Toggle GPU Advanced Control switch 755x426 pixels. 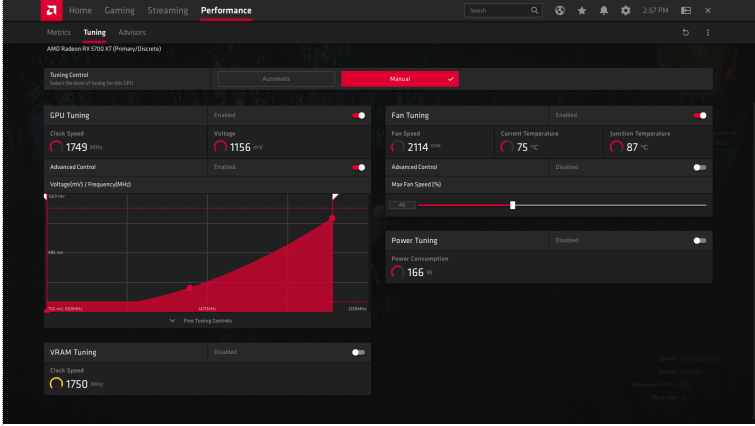coord(358,168)
